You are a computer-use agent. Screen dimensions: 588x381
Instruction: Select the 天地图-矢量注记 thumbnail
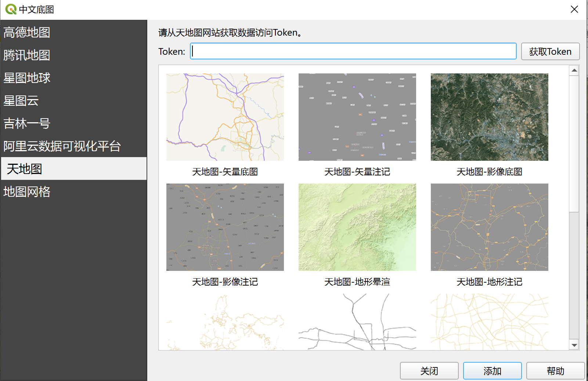357,117
